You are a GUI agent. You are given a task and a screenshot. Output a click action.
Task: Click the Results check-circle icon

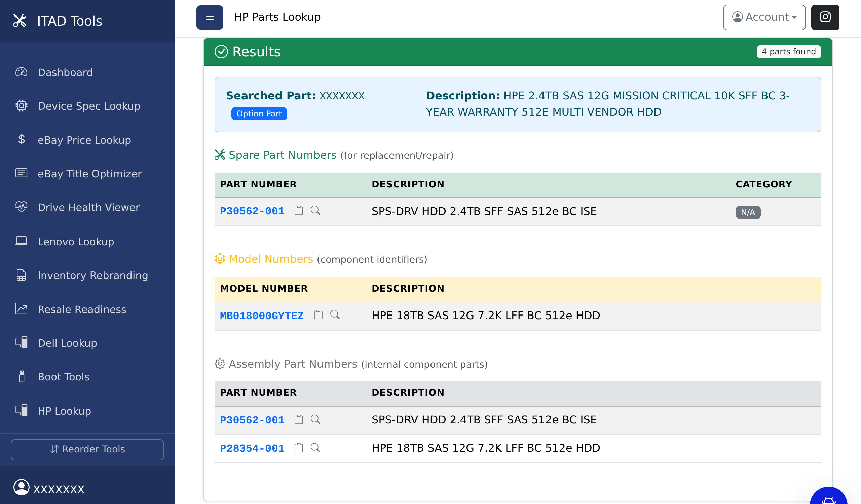point(221,52)
